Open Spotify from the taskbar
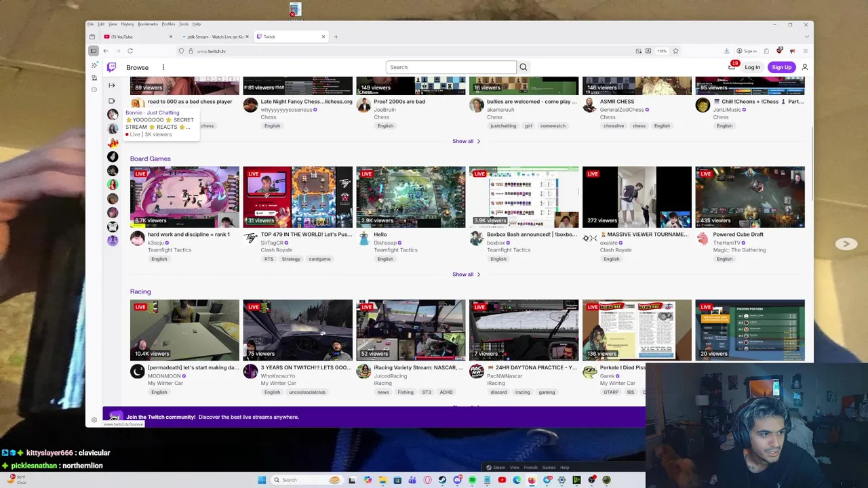The width and height of the screenshot is (868, 488). point(472,480)
